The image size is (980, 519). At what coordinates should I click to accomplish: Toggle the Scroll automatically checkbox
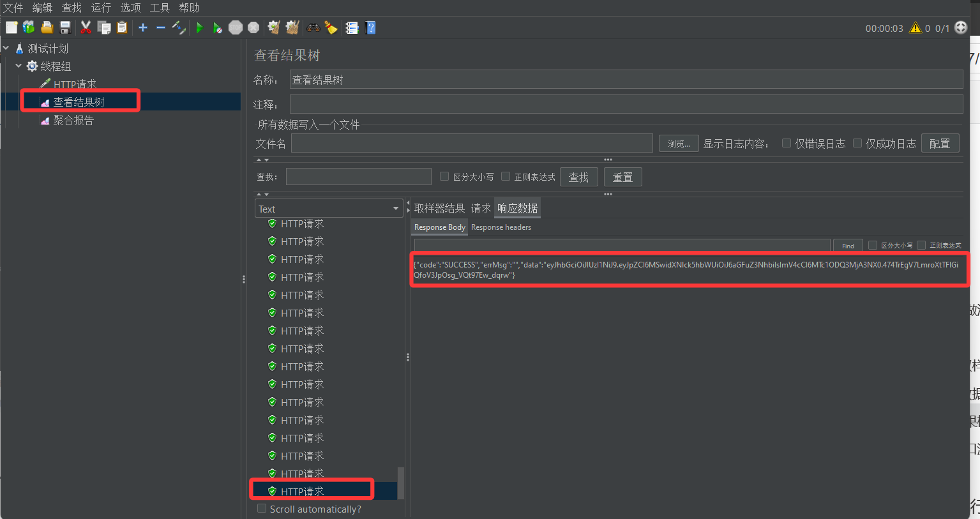262,508
